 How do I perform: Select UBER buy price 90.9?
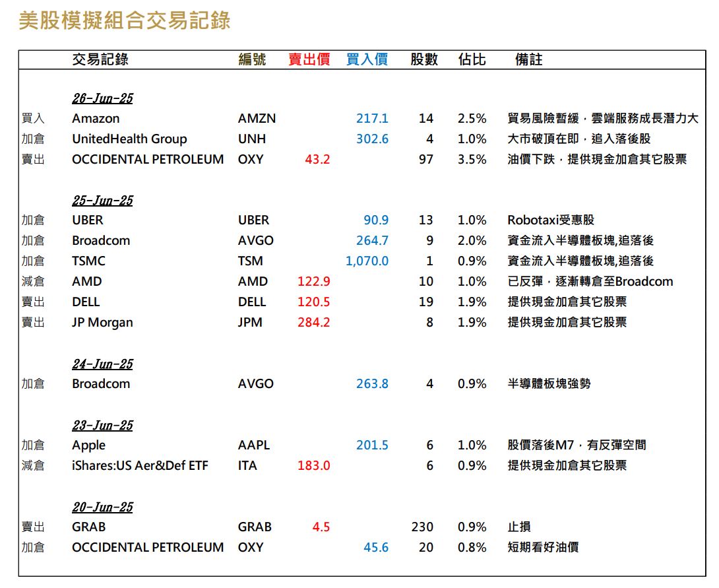376,220
